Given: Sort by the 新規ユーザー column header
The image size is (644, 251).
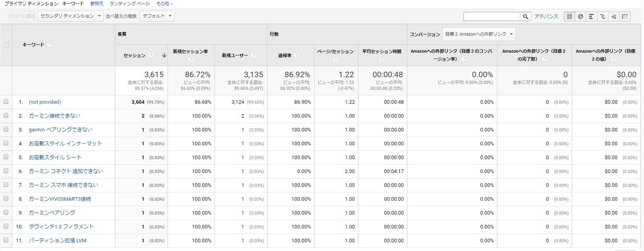Looking at the screenshot, I should [235, 55].
